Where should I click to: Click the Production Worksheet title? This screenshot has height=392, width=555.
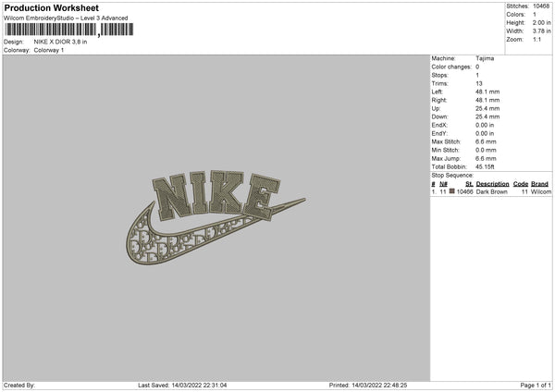click(51, 7)
